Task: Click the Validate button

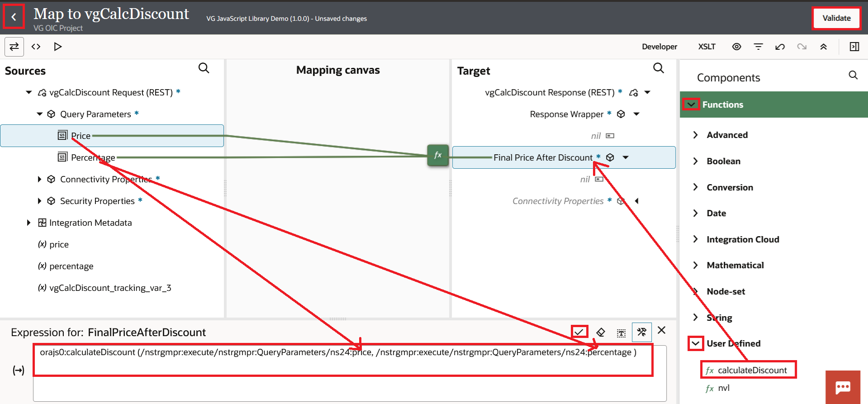Action: [836, 18]
